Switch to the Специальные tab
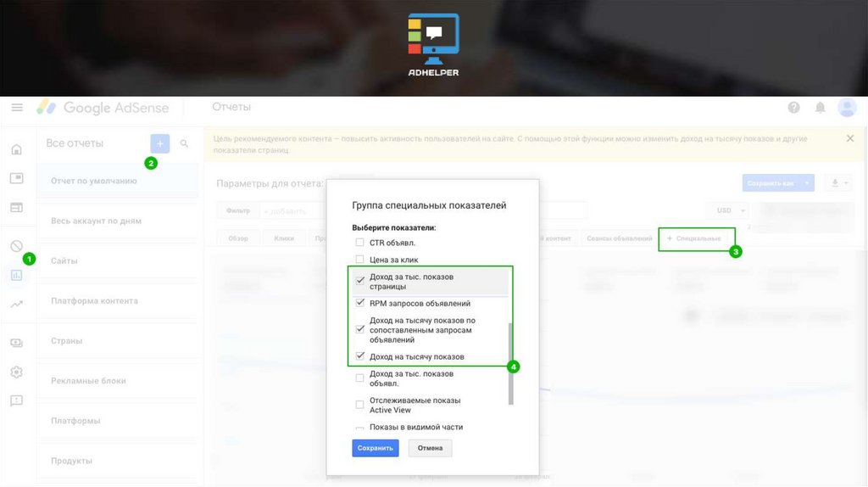The width and height of the screenshot is (868, 487). (x=697, y=238)
